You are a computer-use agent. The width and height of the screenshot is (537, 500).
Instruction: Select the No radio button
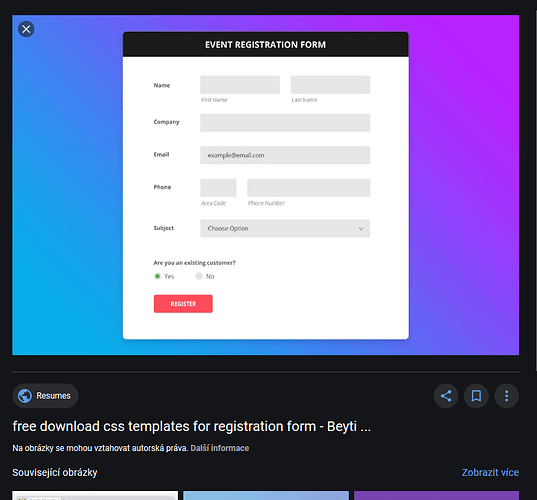point(199,276)
